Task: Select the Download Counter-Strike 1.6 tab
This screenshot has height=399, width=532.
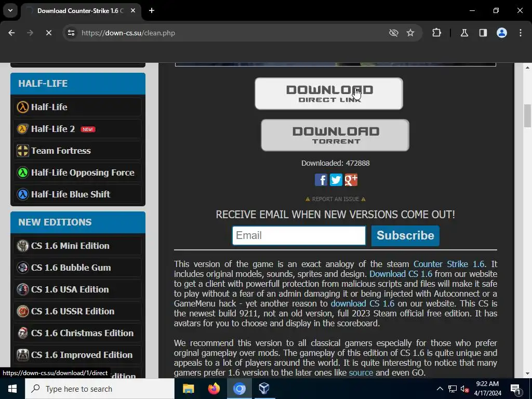Action: 80,11
